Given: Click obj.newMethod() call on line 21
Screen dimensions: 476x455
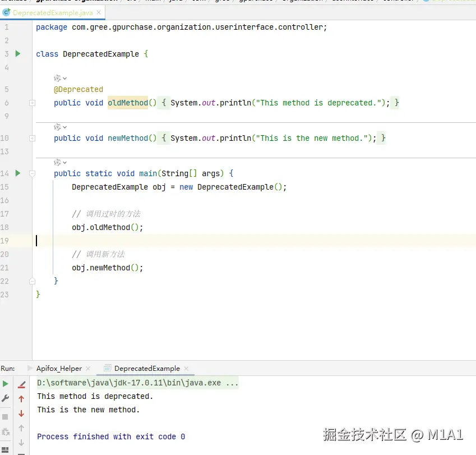Looking at the screenshot, I should tap(107, 268).
